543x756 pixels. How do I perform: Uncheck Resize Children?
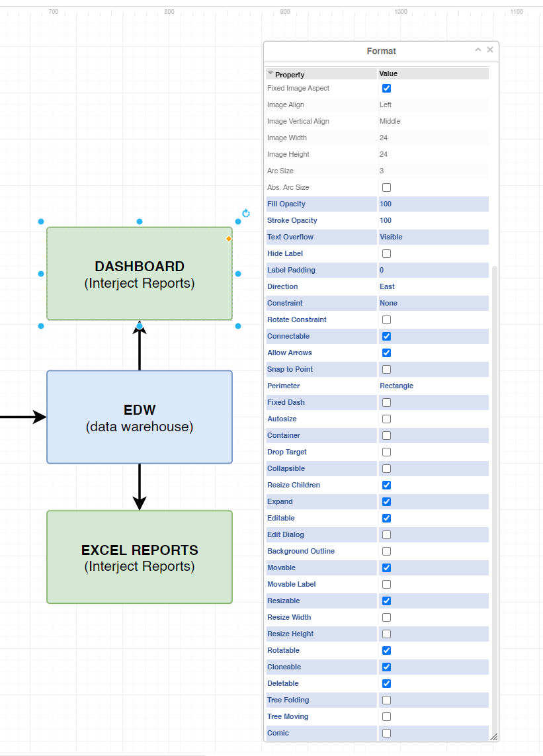pos(387,485)
